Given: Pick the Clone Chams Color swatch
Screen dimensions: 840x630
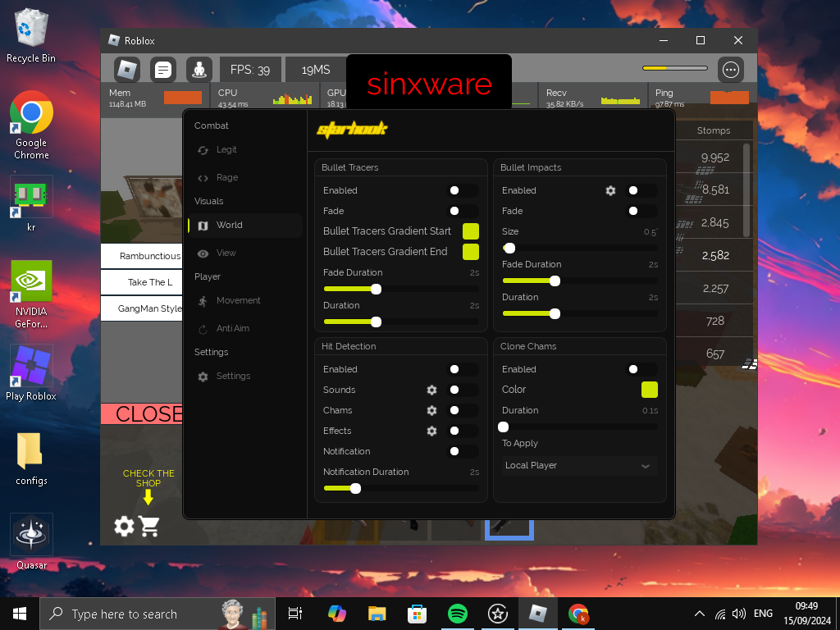Looking at the screenshot, I should click(x=650, y=390).
